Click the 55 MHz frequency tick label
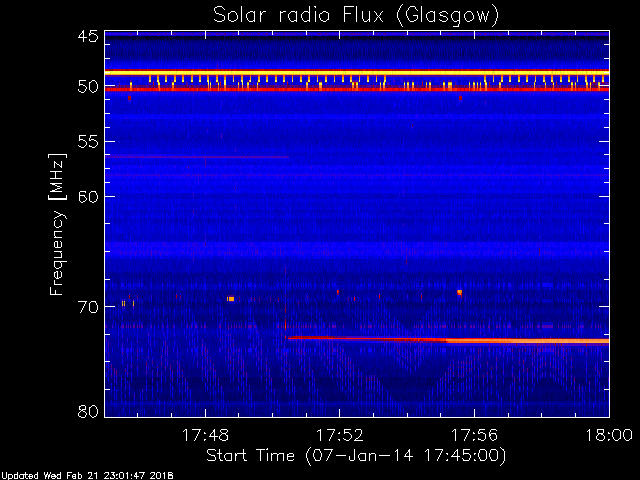Screen dimensions: 640x480 [x=88, y=142]
